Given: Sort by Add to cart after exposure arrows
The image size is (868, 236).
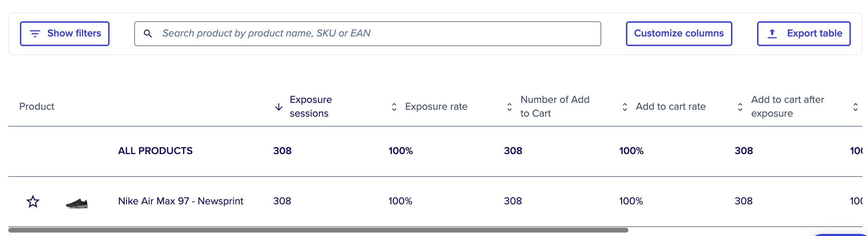Looking at the screenshot, I should tap(740, 107).
